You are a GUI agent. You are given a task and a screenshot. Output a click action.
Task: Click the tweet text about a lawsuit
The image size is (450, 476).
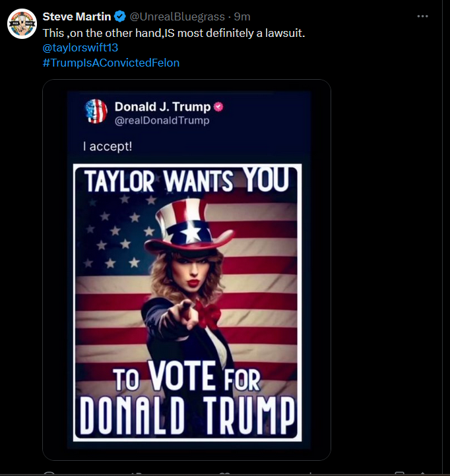[174, 32]
